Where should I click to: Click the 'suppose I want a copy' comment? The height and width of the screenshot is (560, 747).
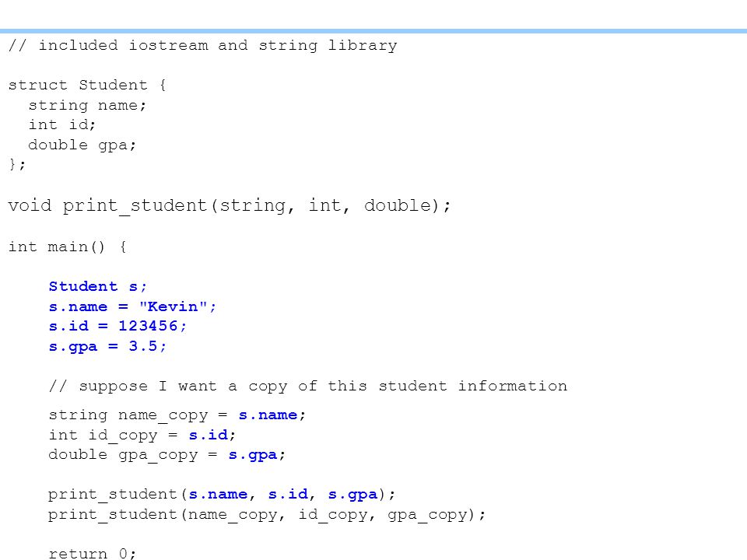pos(308,386)
